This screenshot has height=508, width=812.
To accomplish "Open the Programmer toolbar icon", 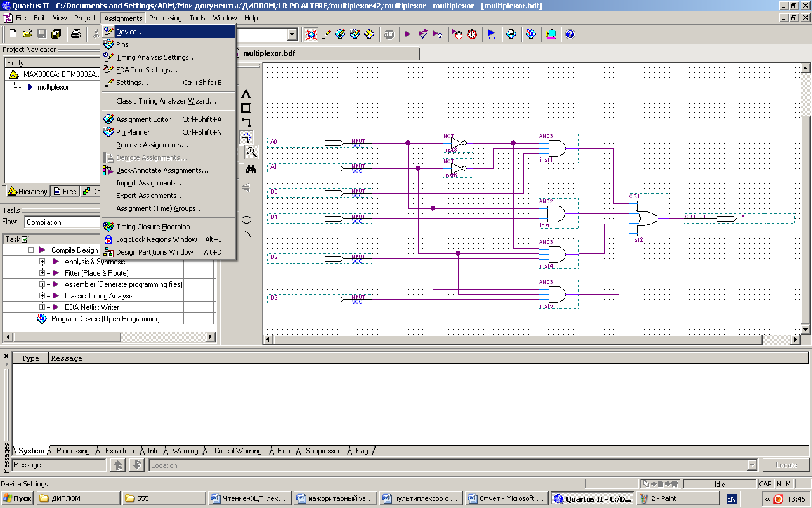I will coord(531,34).
